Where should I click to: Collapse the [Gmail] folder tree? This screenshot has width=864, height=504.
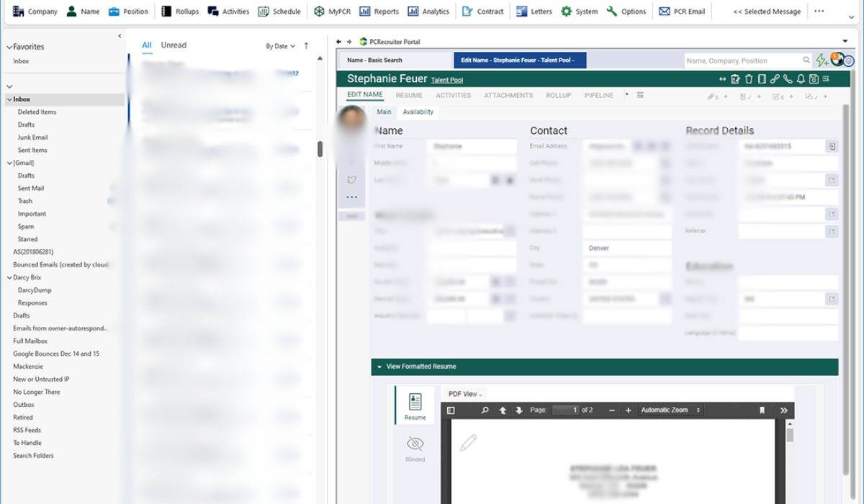(x=9, y=163)
